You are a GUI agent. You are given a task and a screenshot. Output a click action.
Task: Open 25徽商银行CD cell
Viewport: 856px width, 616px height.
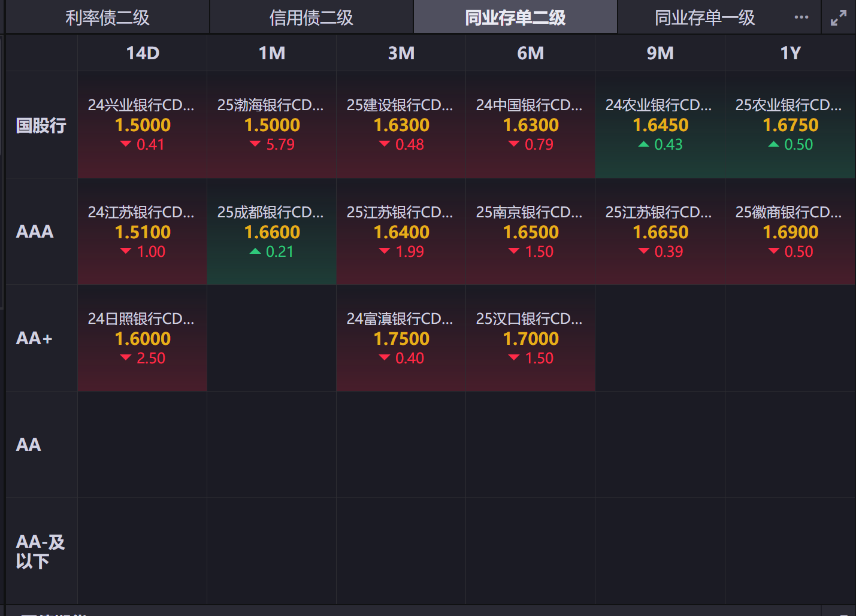coord(790,232)
